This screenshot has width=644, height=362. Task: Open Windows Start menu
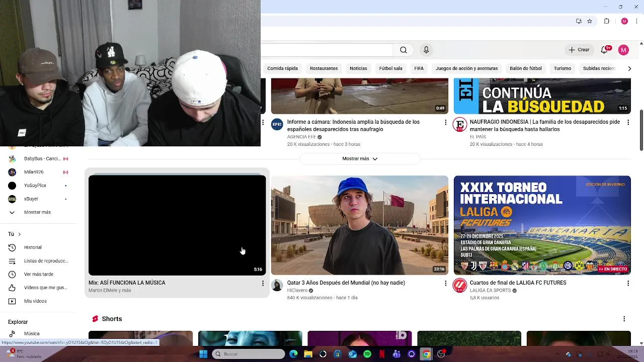click(203, 354)
